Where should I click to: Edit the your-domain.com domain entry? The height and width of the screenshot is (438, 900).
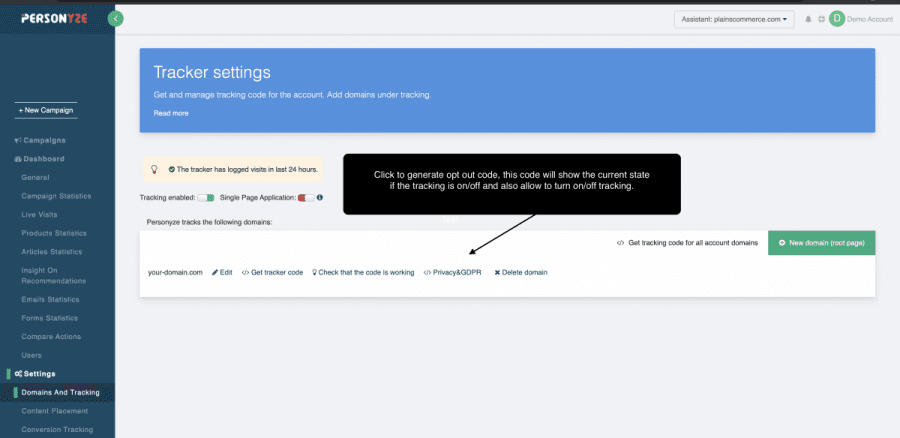pos(222,272)
